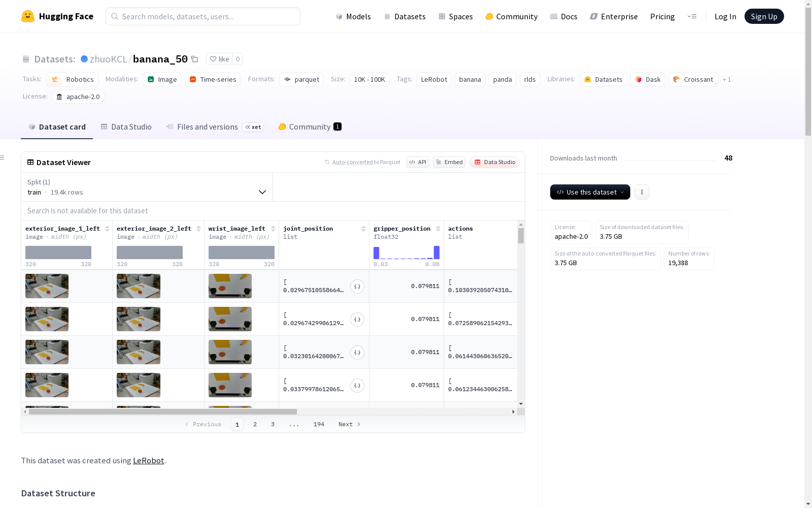The image size is (812, 508).
Task: Switch to the Dataset card tab
Action: pyautogui.click(x=57, y=127)
